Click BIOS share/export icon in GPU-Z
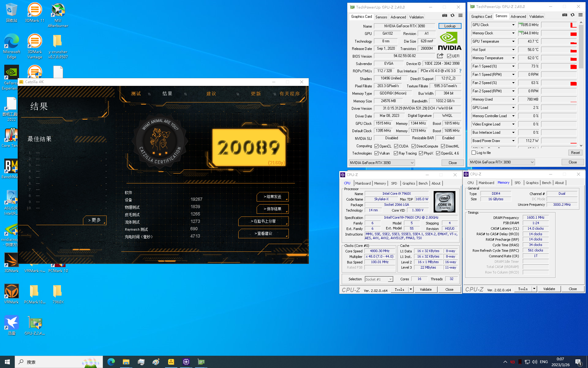 [440, 56]
